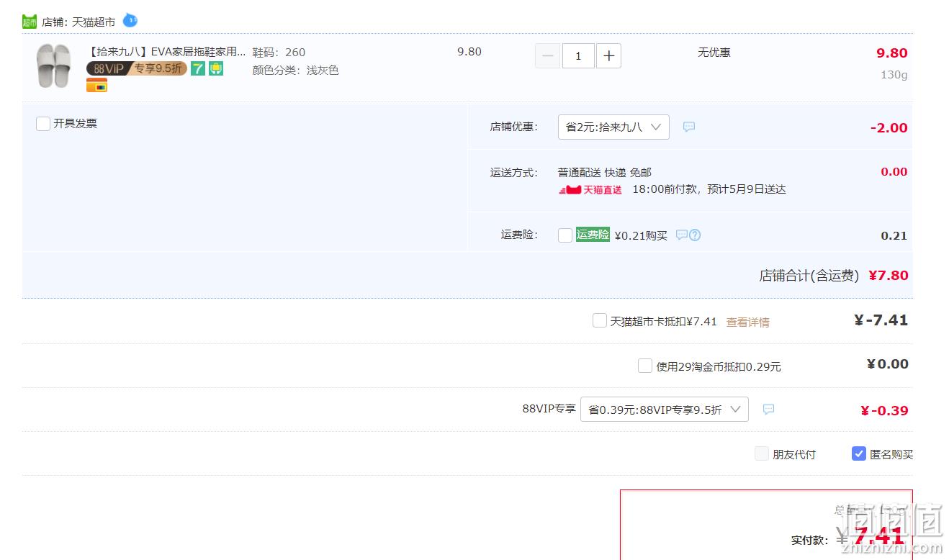
Task: Click the 天猫超市 store name link
Action: click(x=94, y=22)
